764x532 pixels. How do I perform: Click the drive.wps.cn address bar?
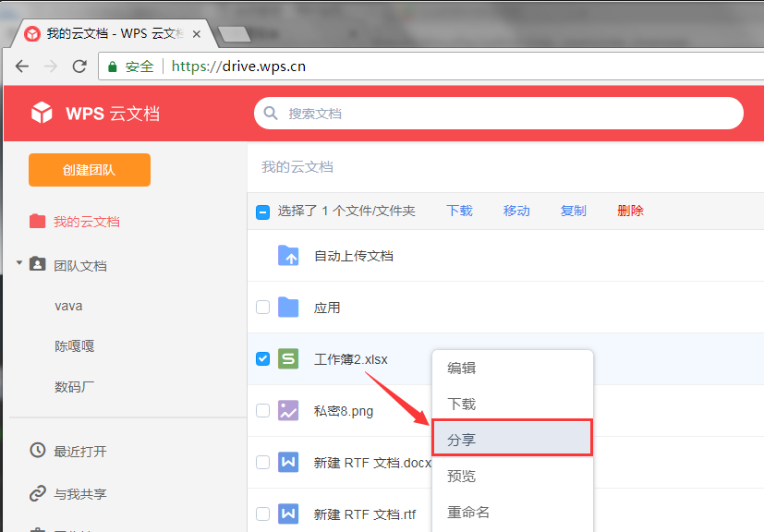pyautogui.click(x=431, y=66)
